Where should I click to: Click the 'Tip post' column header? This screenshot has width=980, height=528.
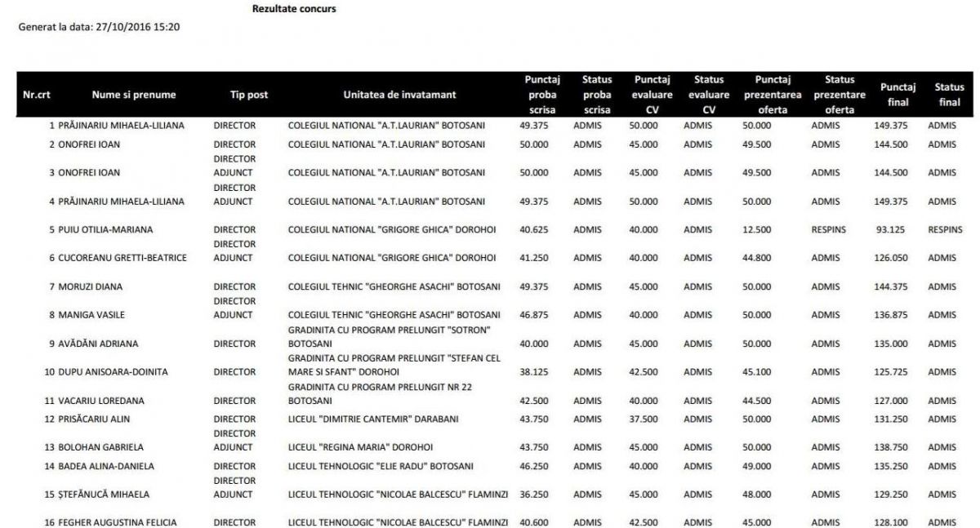(248, 95)
